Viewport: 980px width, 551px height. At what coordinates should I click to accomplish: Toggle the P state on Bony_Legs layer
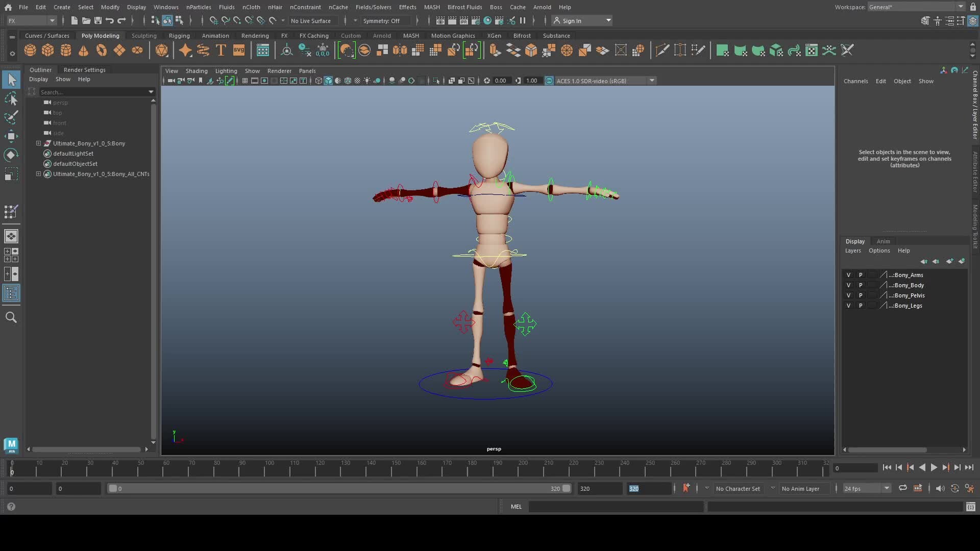point(861,306)
